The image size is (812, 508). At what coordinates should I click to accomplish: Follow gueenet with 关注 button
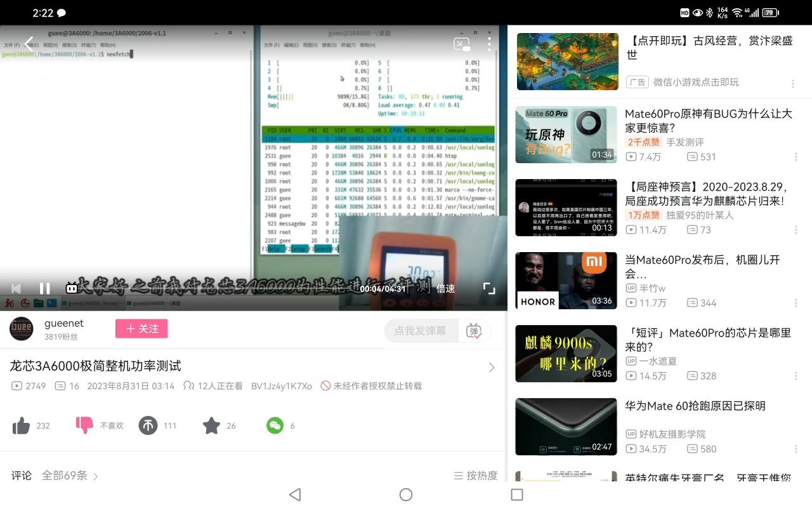(x=141, y=328)
